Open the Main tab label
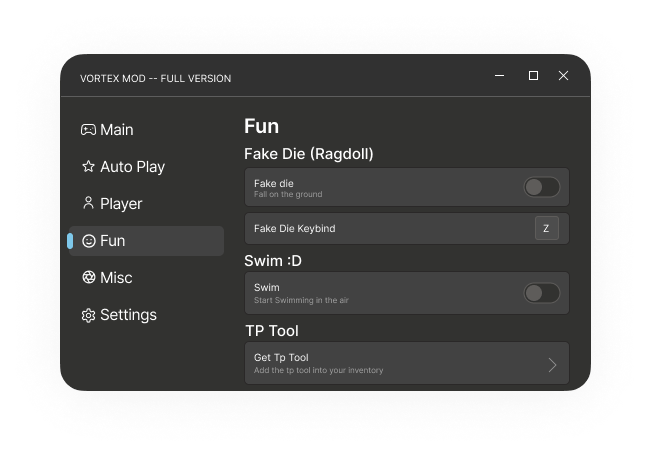Screen dimensions: 651x456 (117, 130)
